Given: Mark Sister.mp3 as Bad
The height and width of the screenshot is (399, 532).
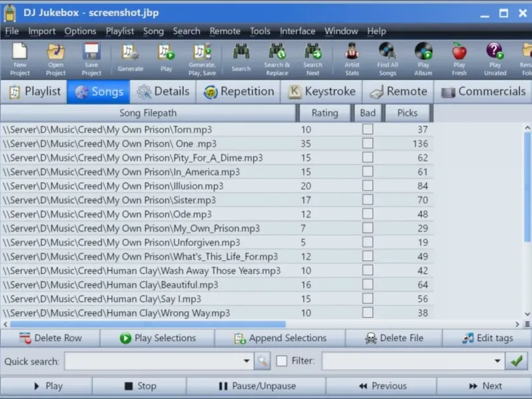Looking at the screenshot, I should tap(368, 200).
